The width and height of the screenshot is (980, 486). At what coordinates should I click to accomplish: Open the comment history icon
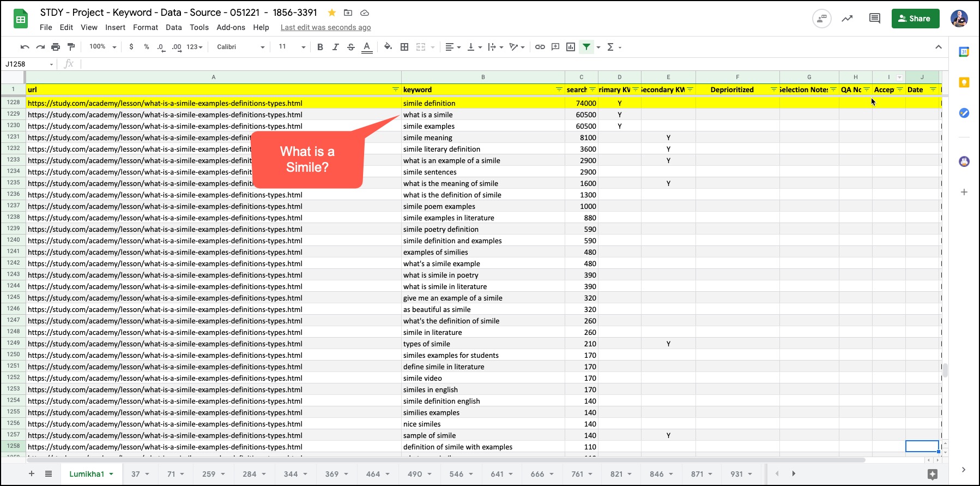pyautogui.click(x=875, y=19)
